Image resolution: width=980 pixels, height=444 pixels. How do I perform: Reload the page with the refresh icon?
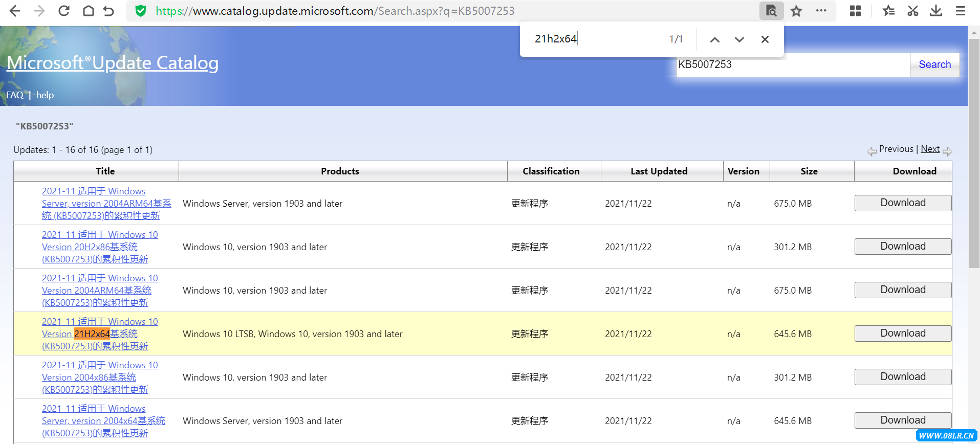[x=64, y=11]
